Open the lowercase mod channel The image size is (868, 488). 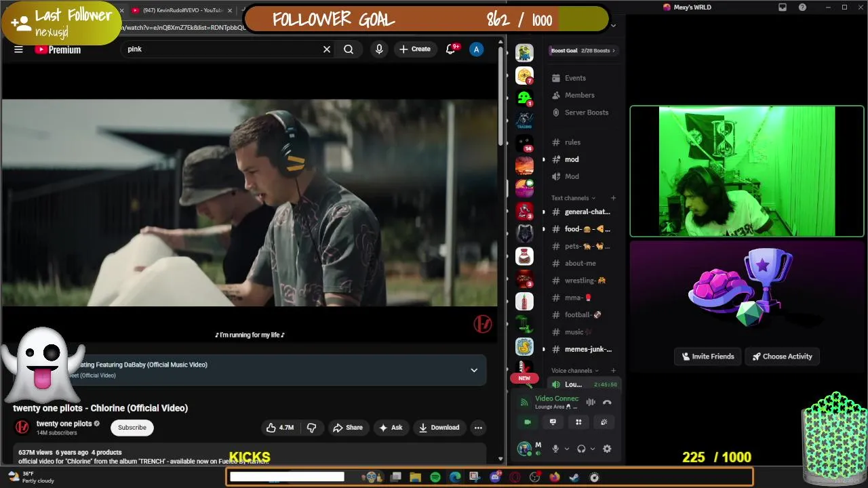[x=572, y=159]
